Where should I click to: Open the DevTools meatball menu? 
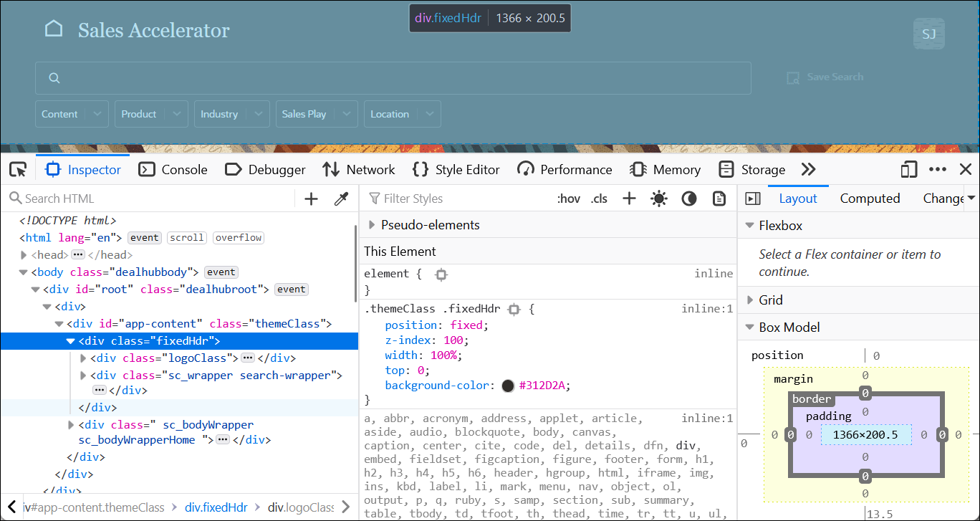(x=937, y=169)
